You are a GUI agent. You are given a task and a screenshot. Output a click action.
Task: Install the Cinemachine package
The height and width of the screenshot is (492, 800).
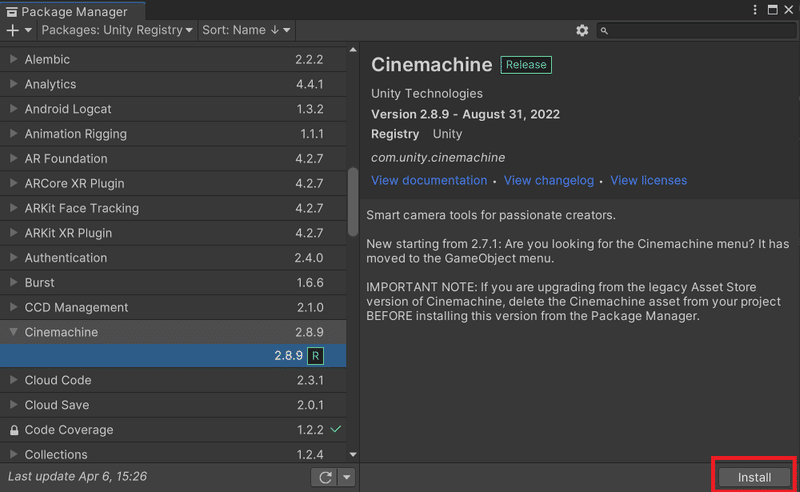754,477
